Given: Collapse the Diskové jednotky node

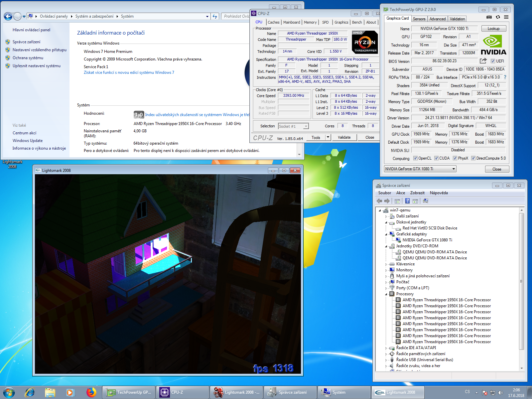Looking at the screenshot, I should click(386, 222).
